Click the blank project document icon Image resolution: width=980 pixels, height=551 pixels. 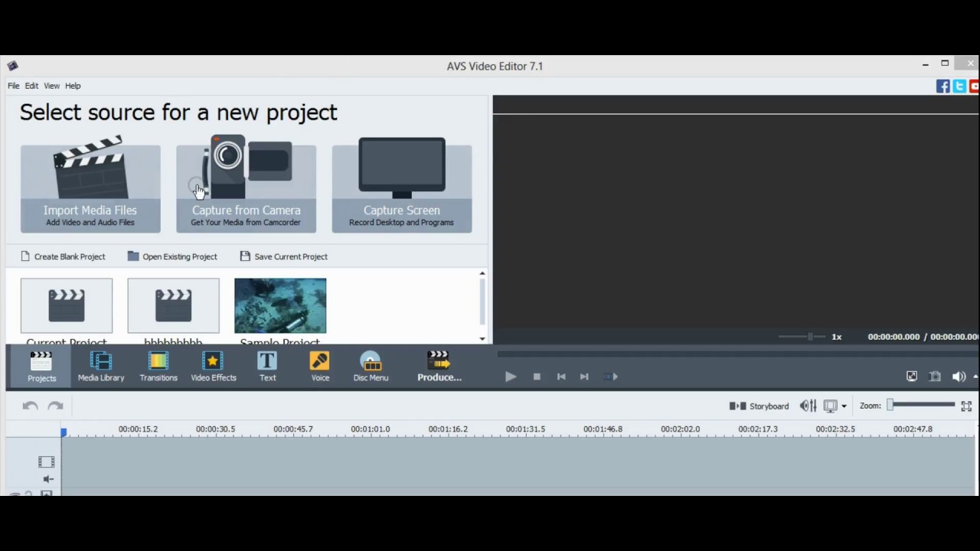pos(25,256)
